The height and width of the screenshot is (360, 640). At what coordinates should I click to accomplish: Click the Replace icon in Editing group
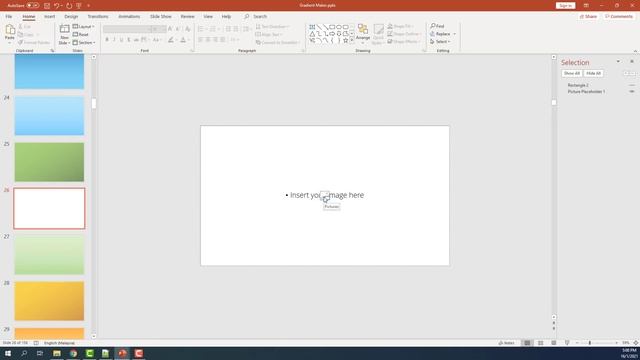coord(433,34)
